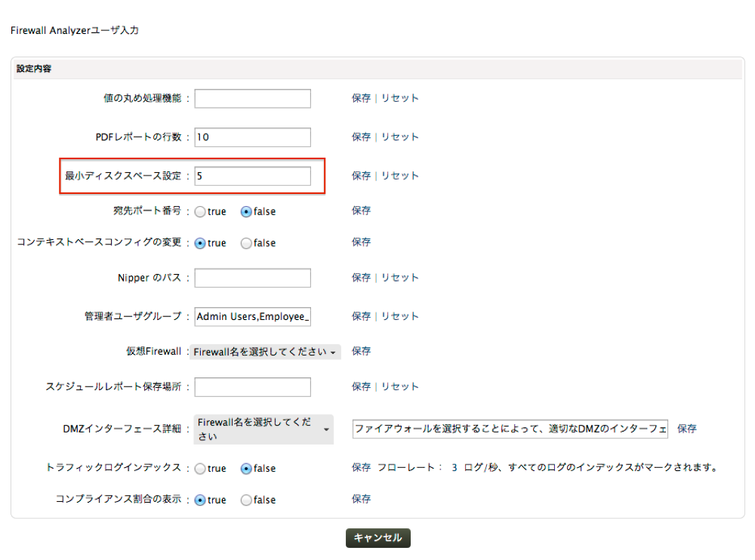
Task: Click the DMZ interface description text field
Action: point(510,429)
